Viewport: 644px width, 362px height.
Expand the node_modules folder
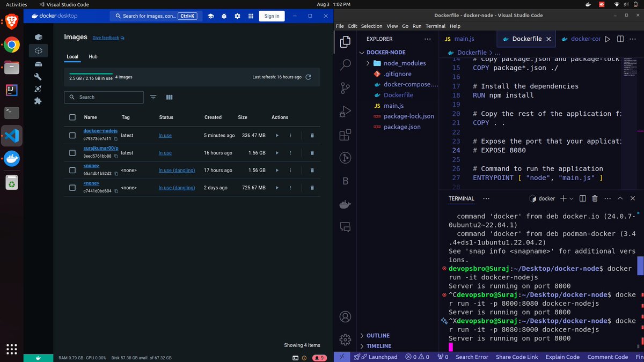(398, 63)
